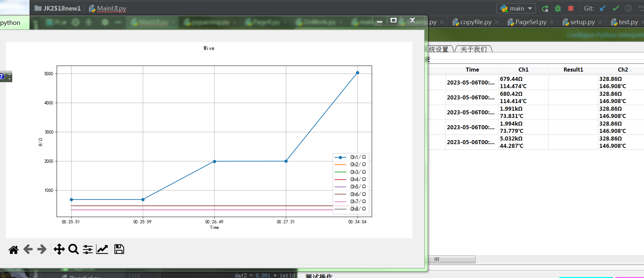Save the figure with the floppy disk icon
Screen dimensions: 644x278
(119, 249)
